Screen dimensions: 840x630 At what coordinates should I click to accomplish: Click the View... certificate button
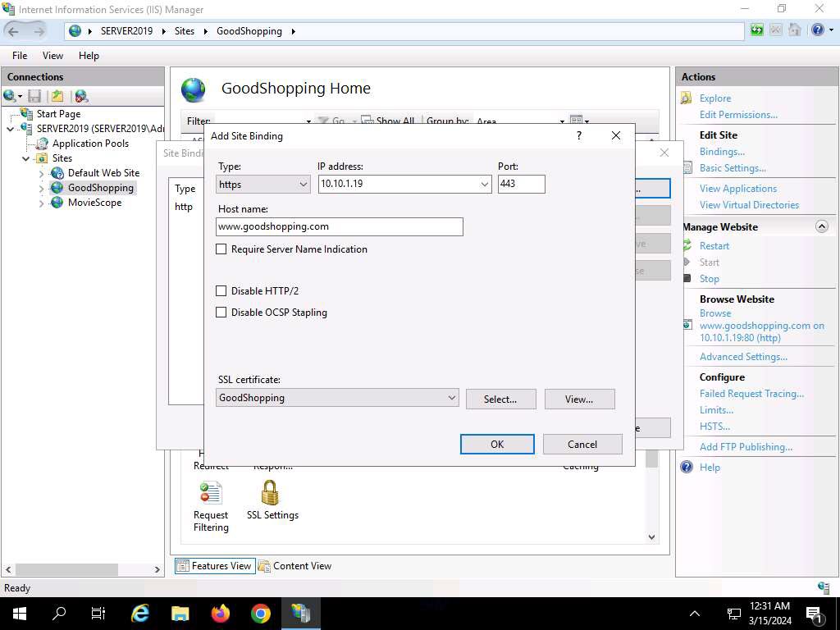[x=579, y=399]
